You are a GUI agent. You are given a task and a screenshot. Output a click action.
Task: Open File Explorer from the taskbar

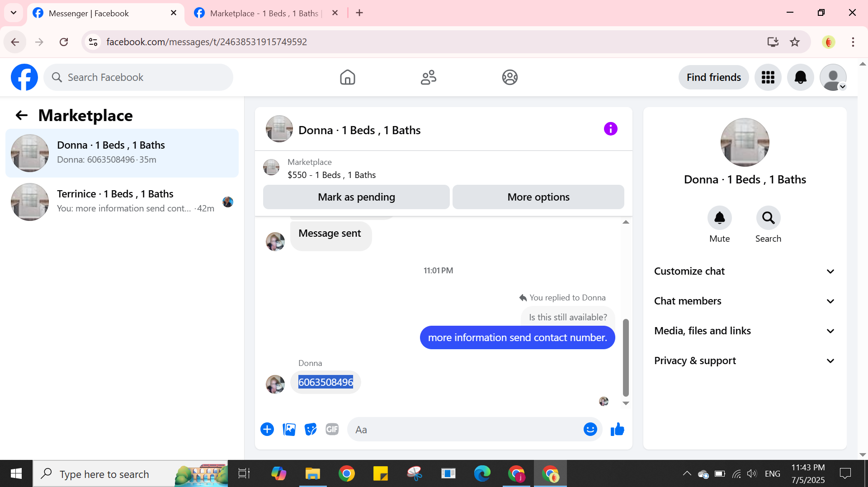tap(312, 473)
